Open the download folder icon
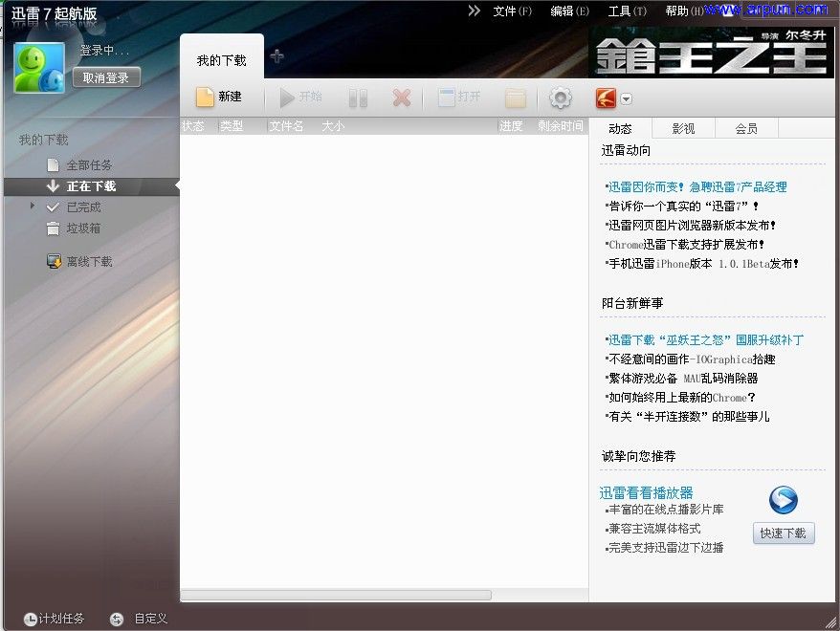Screen dimensions: 840x631 point(516,98)
